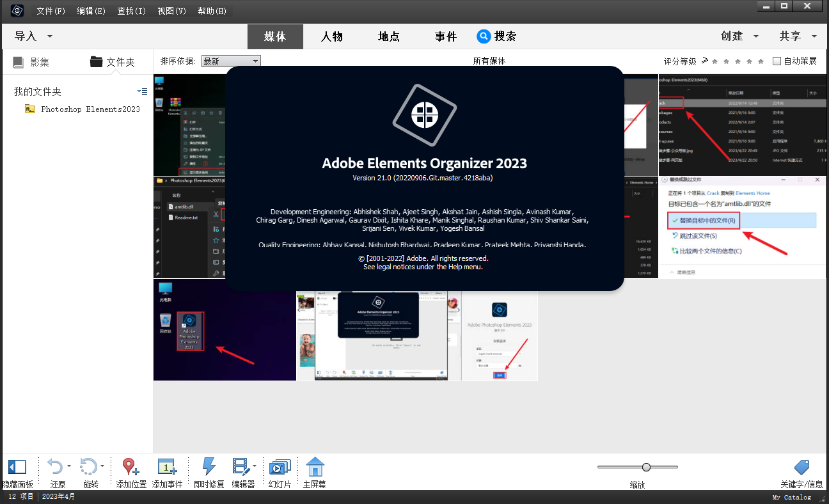
Task: Open the 我的文件夹 view options menu
Action: click(143, 91)
